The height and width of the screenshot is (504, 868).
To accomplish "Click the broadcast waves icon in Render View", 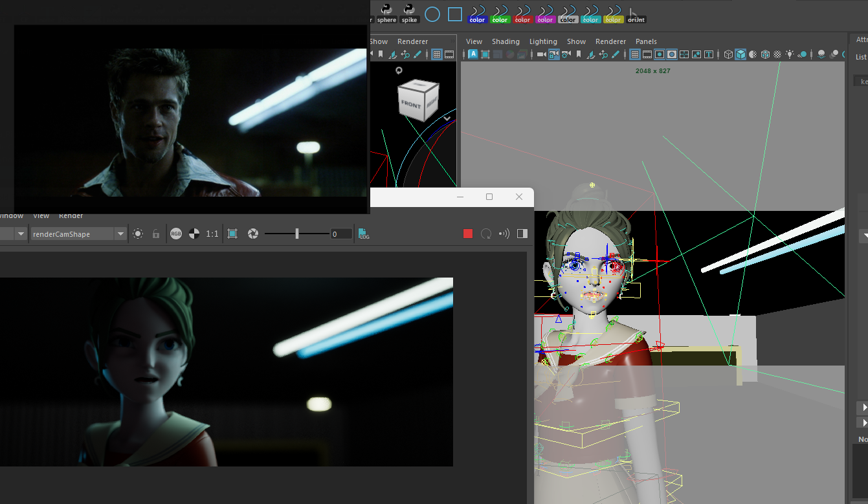I will 504,234.
